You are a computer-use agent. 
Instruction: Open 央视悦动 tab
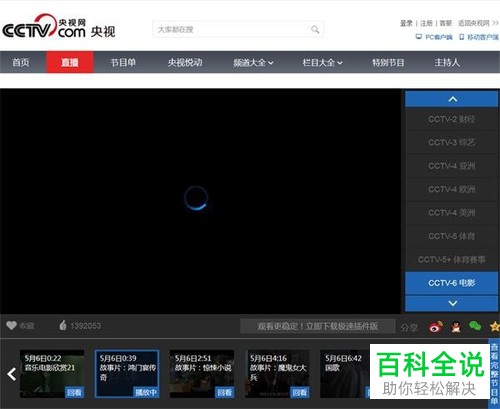pos(185,62)
